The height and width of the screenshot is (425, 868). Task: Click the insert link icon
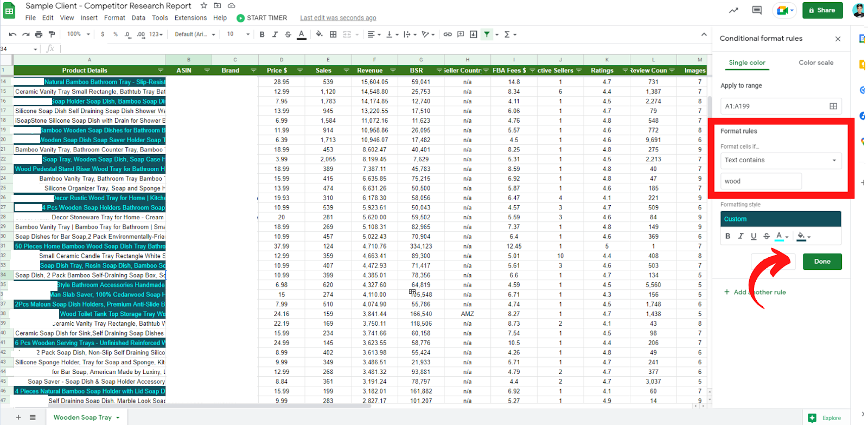tap(448, 34)
